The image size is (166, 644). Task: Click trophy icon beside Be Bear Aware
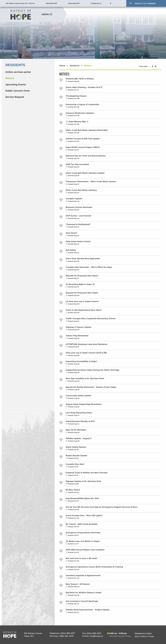61,491
